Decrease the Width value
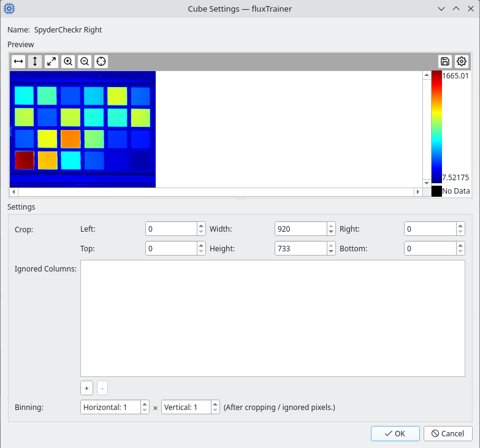 [331, 232]
